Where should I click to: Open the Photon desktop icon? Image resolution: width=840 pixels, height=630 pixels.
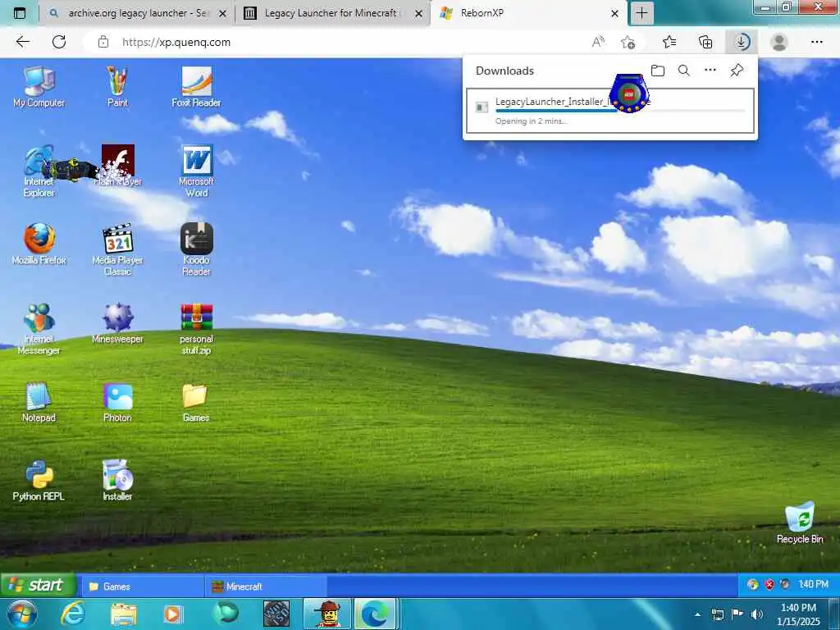click(117, 402)
